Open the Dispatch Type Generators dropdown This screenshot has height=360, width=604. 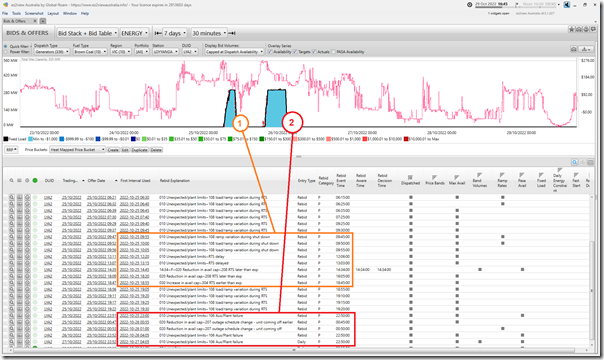coord(52,52)
